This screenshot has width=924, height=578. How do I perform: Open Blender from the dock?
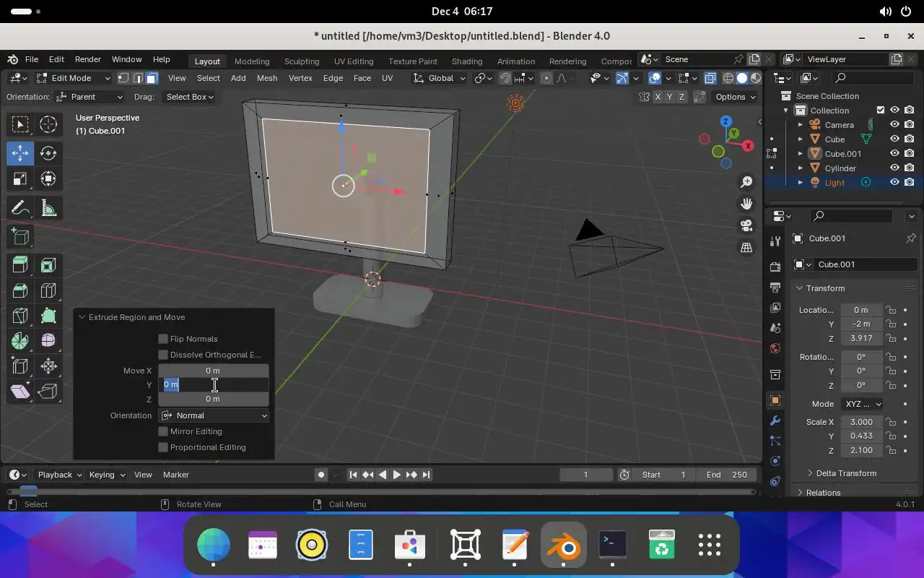[563, 545]
